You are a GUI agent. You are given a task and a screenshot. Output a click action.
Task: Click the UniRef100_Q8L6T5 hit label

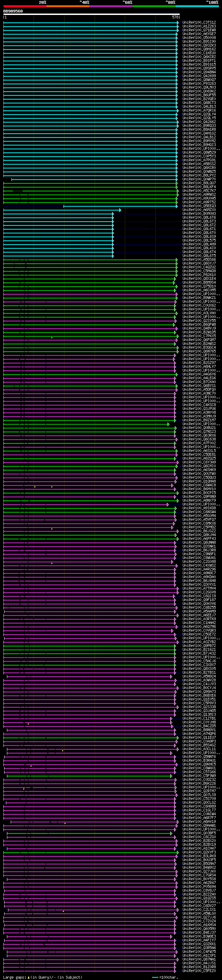[199, 256]
